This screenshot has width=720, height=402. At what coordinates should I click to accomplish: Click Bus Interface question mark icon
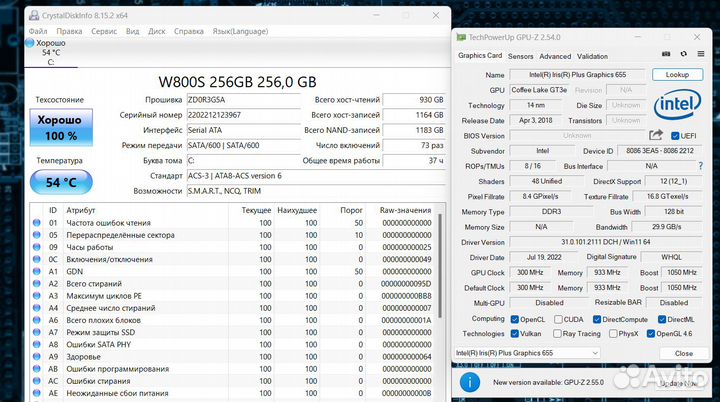pos(700,166)
